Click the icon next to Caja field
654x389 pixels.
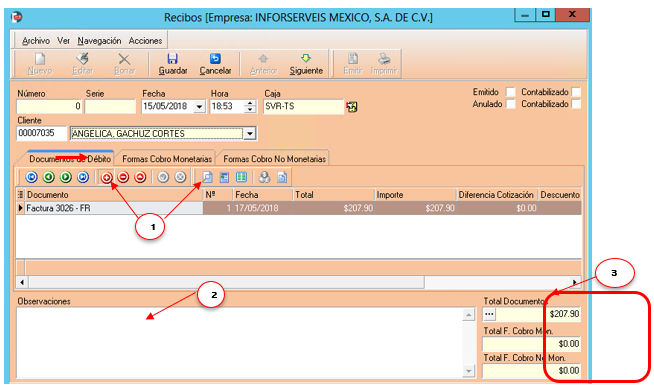coord(352,107)
